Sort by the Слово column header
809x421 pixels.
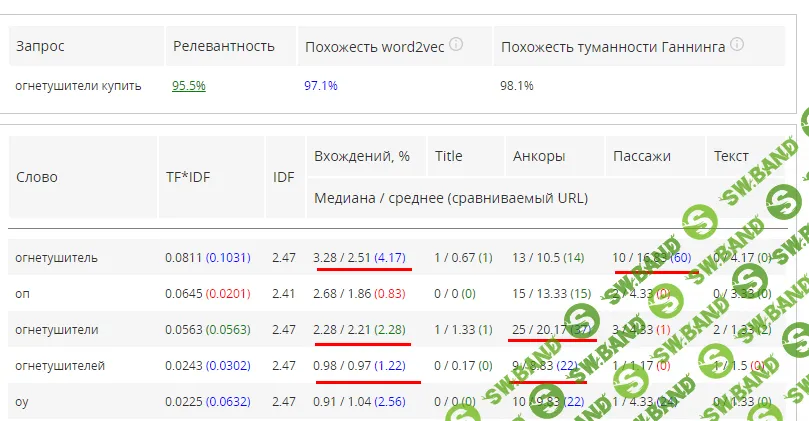(37, 177)
